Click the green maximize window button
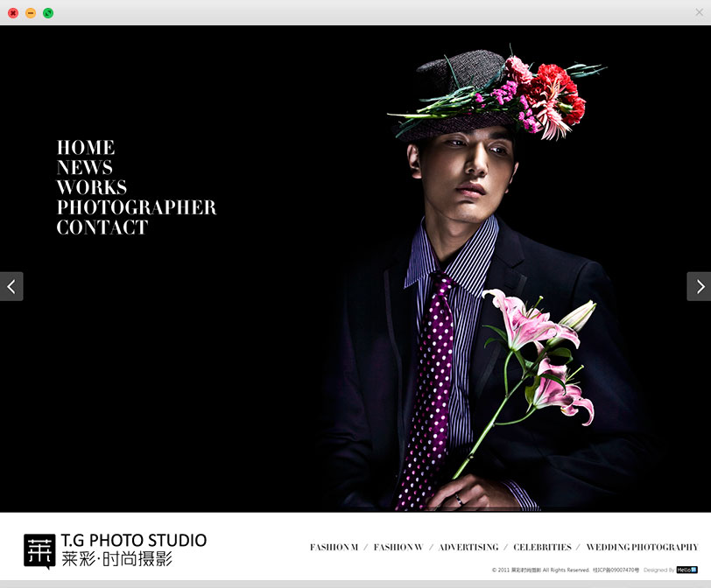Viewport: 711px width, 588px height. [48, 13]
